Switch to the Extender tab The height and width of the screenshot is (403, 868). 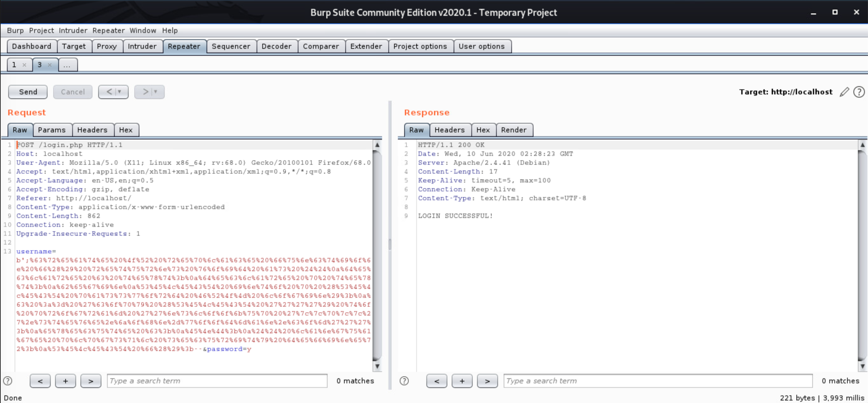point(366,46)
